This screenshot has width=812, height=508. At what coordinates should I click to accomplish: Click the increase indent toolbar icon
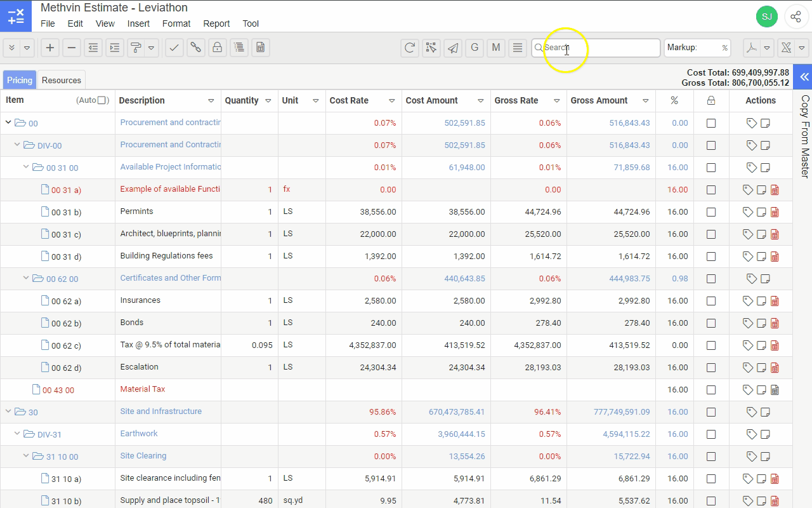pyautogui.click(x=114, y=48)
